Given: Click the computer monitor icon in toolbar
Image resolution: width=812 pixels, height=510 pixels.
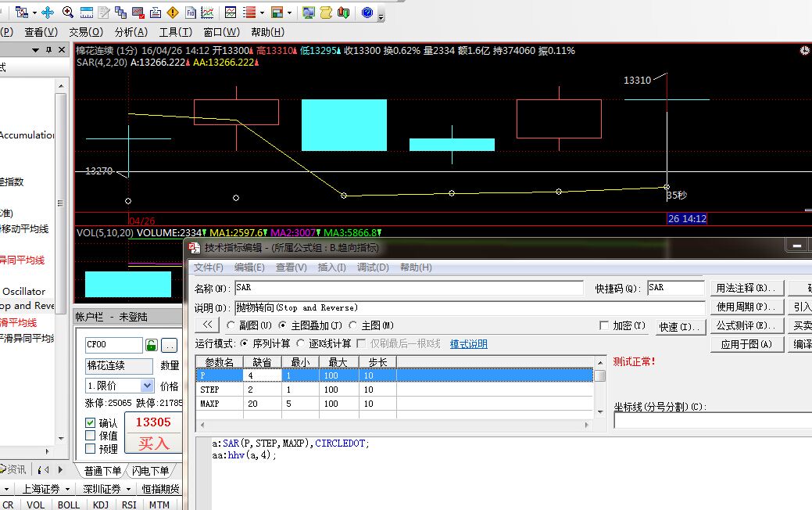Looking at the screenshot, I should click(309, 13).
